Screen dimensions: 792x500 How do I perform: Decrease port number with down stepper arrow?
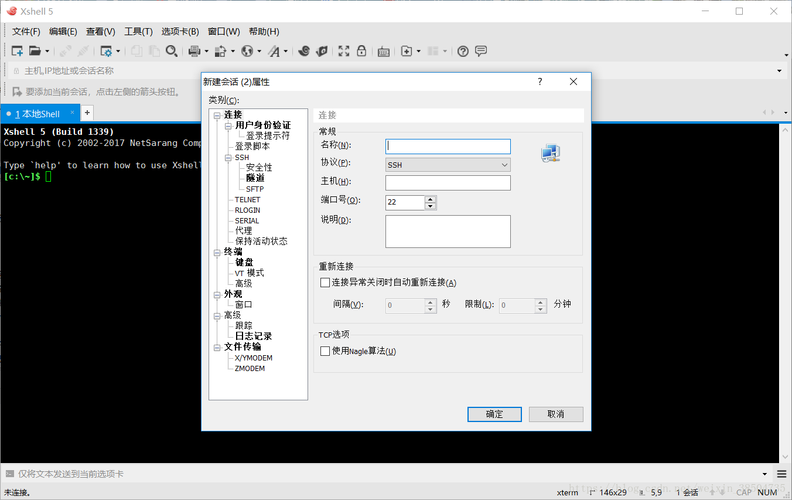point(430,206)
